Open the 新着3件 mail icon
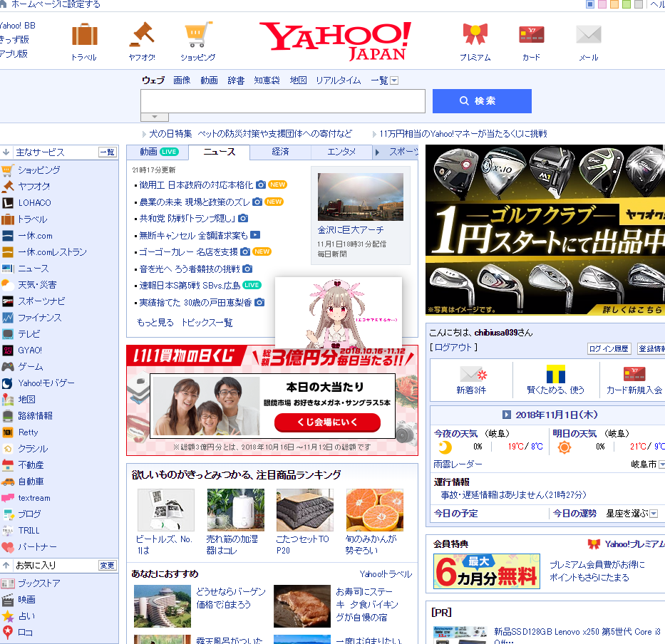The width and height of the screenshot is (665, 644). point(473,374)
